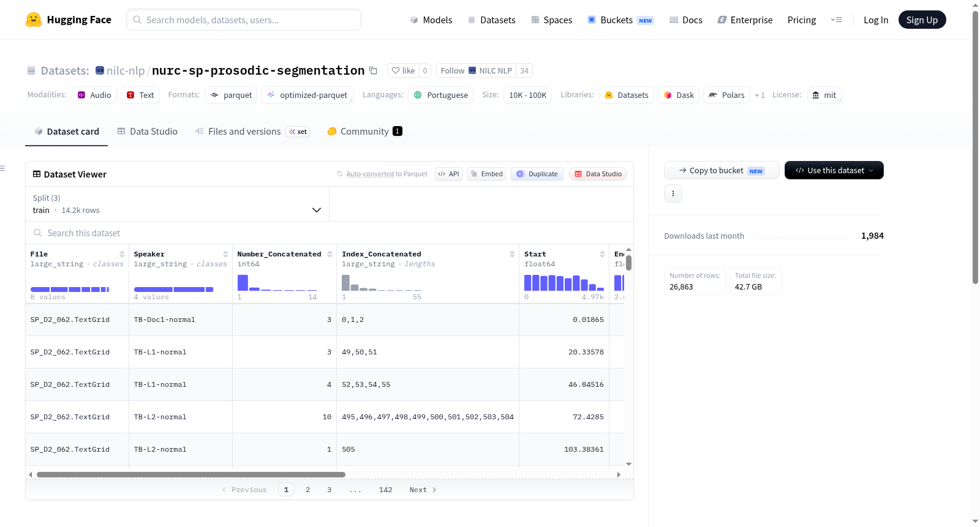The width and height of the screenshot is (980, 527).
Task: Select the optimized-parquet format tag
Action: [x=307, y=95]
